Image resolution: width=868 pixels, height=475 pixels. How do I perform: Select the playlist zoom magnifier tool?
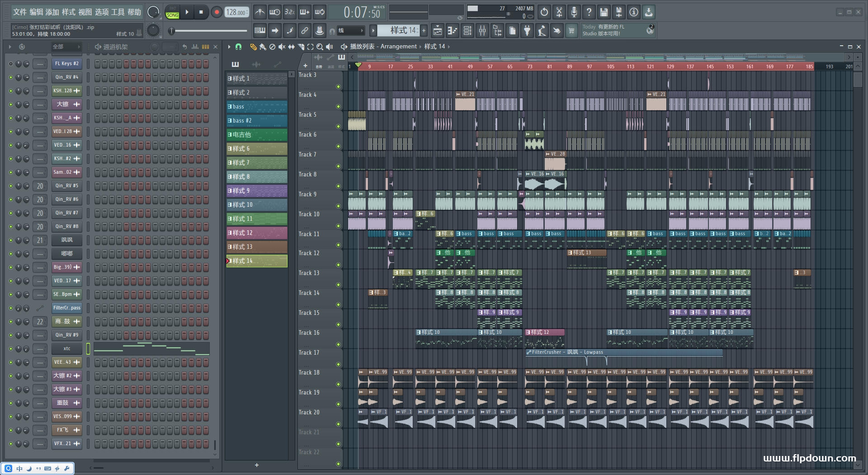pyautogui.click(x=320, y=47)
